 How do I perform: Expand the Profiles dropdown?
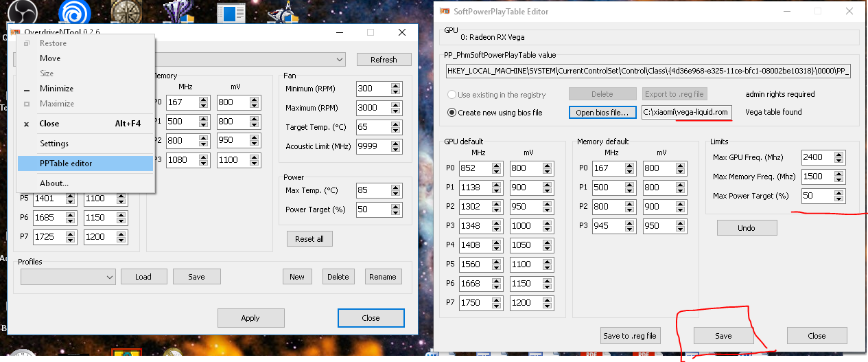110,277
